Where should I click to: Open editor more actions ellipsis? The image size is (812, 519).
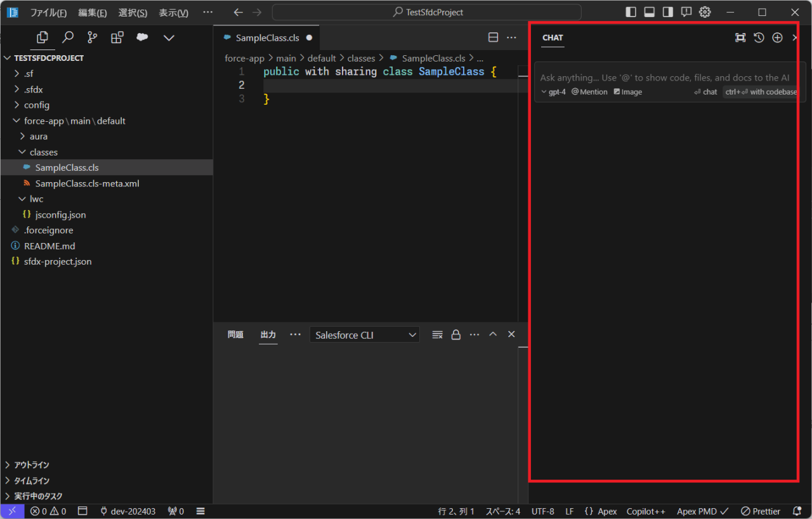pos(511,37)
